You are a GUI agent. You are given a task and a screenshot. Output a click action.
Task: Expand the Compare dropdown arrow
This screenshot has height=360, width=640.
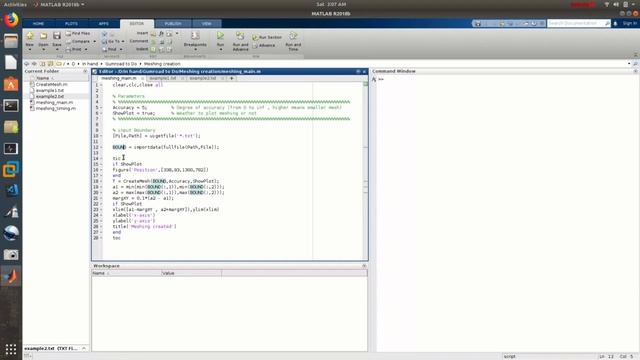click(94, 42)
